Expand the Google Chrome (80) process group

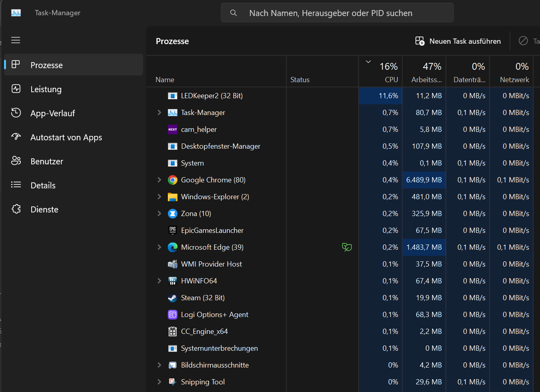coord(159,180)
